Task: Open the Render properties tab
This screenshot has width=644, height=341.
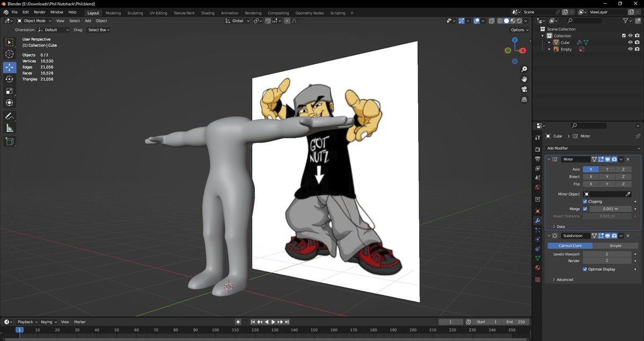Action: (x=538, y=149)
